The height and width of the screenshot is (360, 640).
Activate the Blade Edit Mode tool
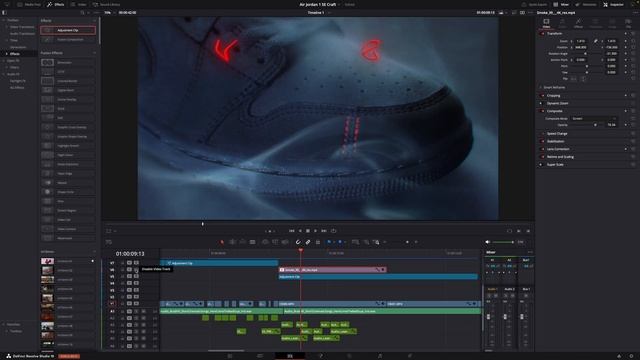253,242
